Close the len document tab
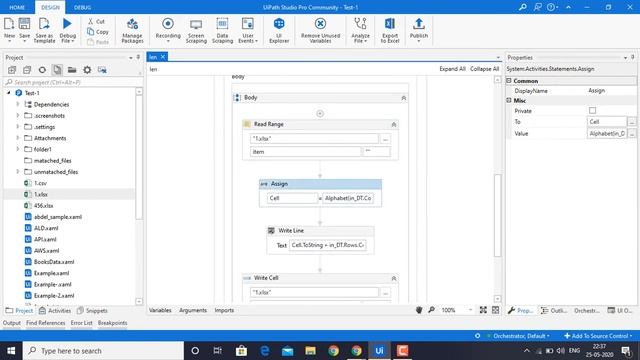 163,57
